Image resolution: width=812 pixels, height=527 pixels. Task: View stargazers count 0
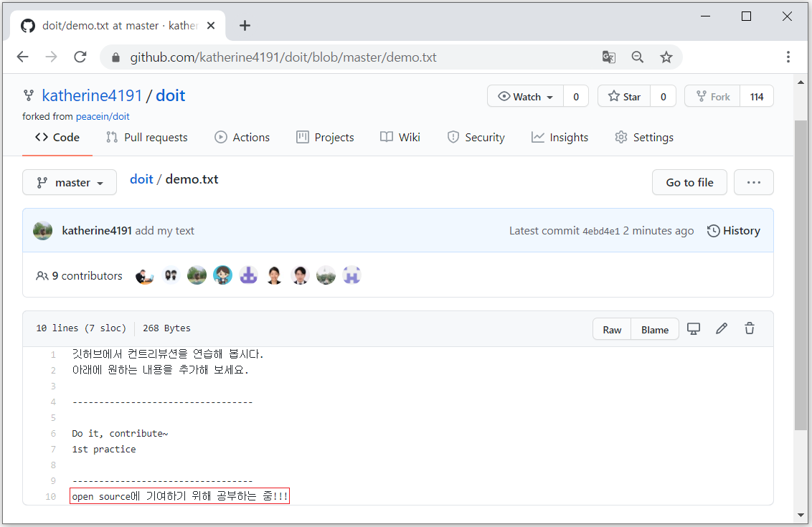coord(664,97)
